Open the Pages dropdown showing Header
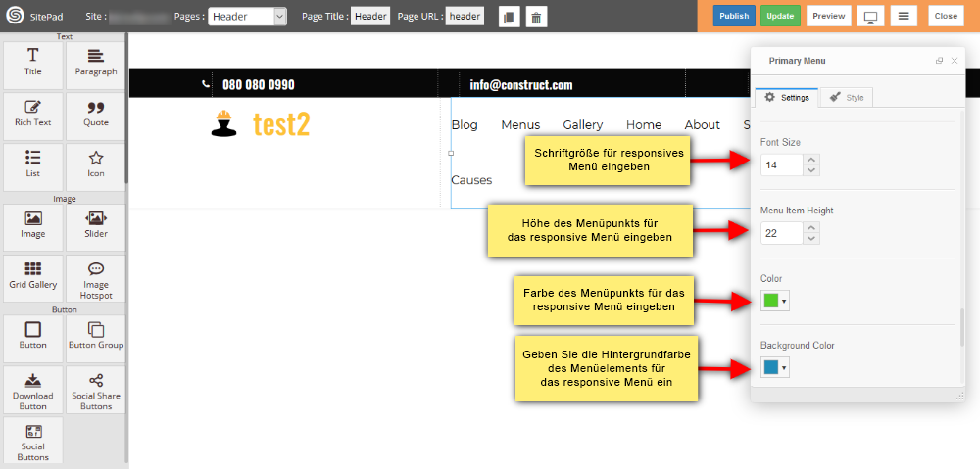Screen dimensions: 980x469 [x=248, y=17]
